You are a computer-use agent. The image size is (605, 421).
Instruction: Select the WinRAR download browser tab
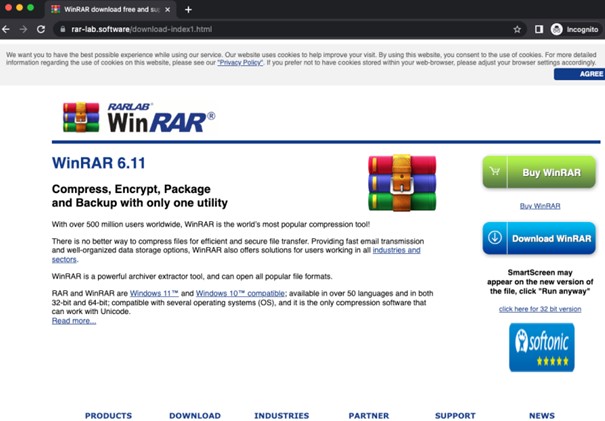click(x=111, y=10)
